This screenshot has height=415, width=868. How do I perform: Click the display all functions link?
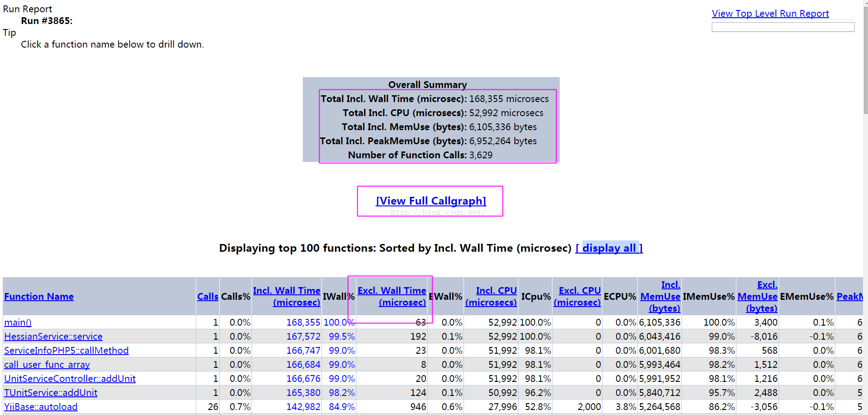[609, 248]
